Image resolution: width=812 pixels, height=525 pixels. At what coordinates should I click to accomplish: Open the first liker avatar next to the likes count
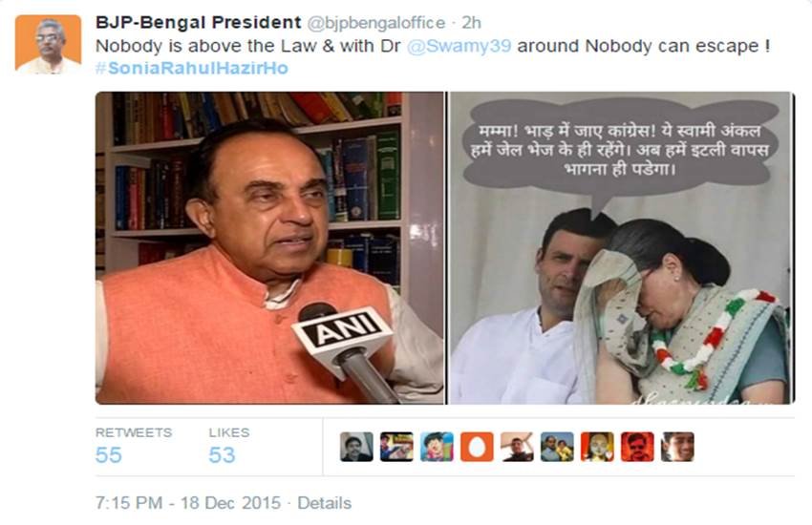click(x=356, y=447)
